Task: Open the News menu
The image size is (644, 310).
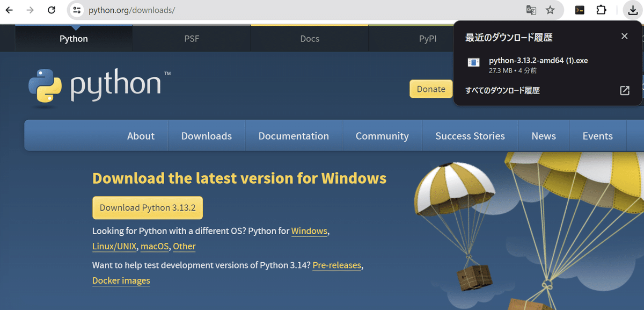Action: (544, 136)
